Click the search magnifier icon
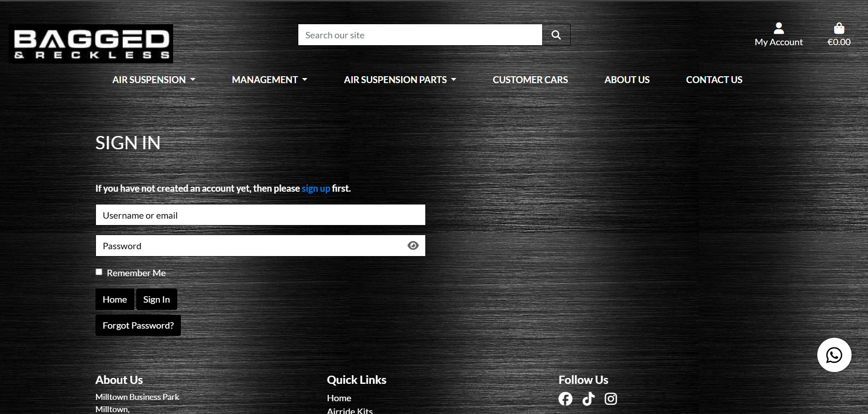Screen dimensions: 868x414 556,34
